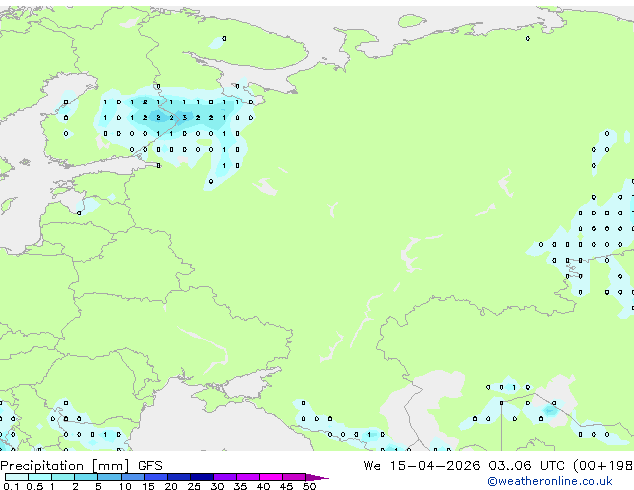This screenshot has width=634, height=490.
Task: Click the map value 3 precipitation maximum
Action: coord(185,118)
